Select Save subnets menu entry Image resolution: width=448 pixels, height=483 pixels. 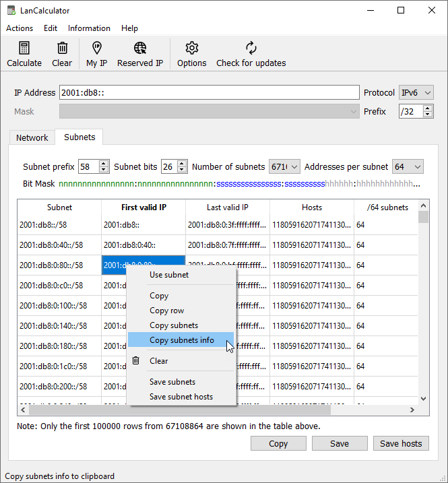click(x=181, y=382)
